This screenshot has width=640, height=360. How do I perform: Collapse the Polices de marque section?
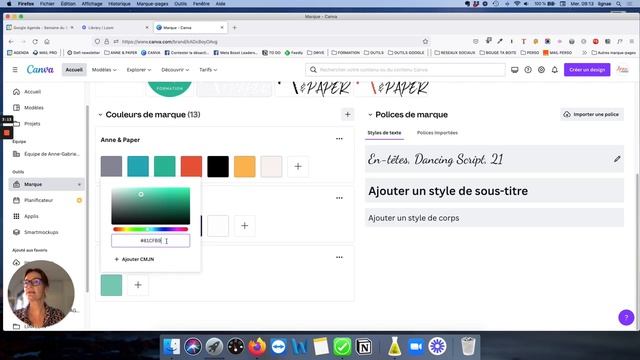click(x=370, y=115)
